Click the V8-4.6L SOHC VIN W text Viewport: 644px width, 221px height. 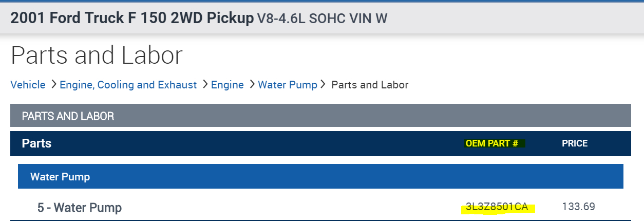click(x=322, y=19)
